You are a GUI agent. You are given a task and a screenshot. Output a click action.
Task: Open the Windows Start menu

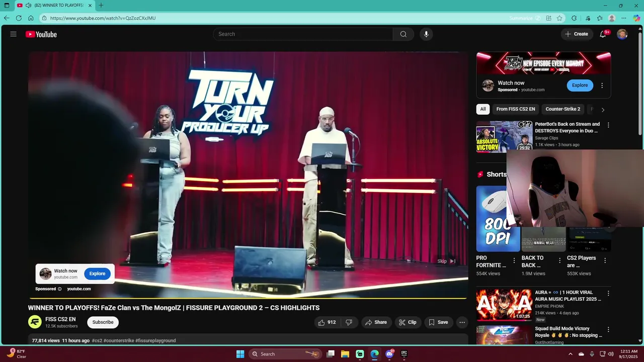point(240,354)
